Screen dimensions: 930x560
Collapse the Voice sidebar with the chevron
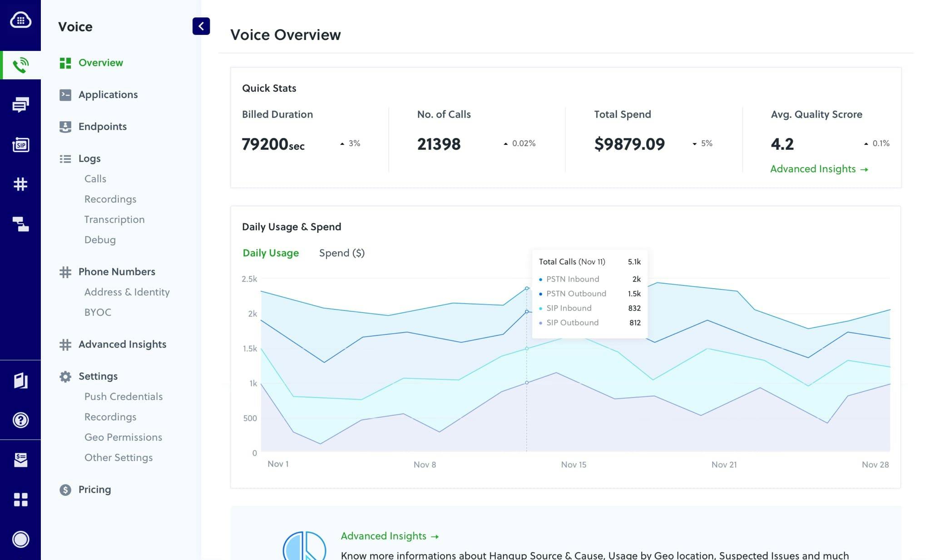click(201, 26)
